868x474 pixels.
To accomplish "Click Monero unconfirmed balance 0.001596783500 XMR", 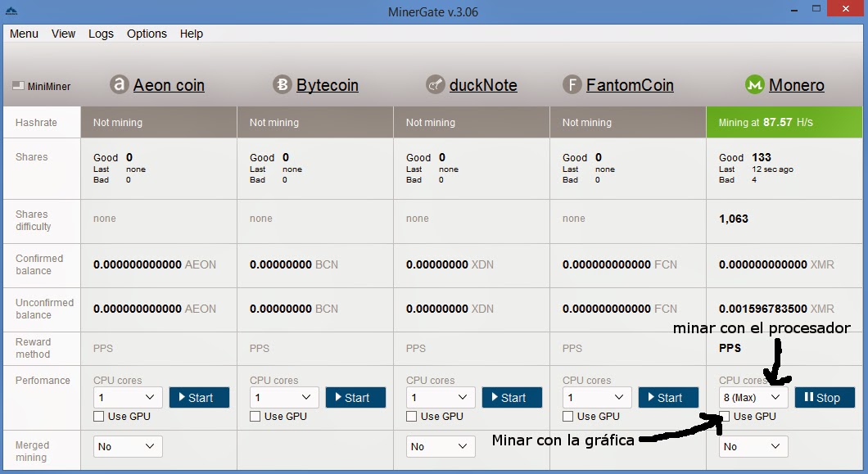I will 776,309.
